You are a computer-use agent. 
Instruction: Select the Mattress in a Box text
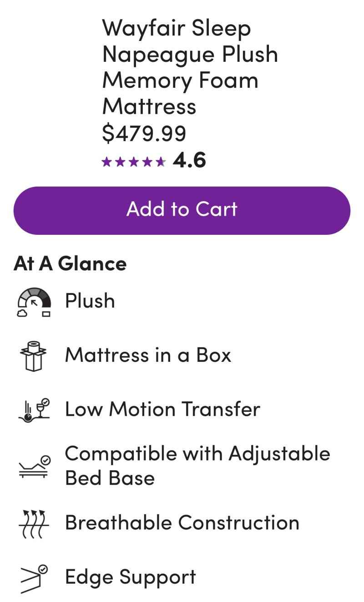click(148, 355)
